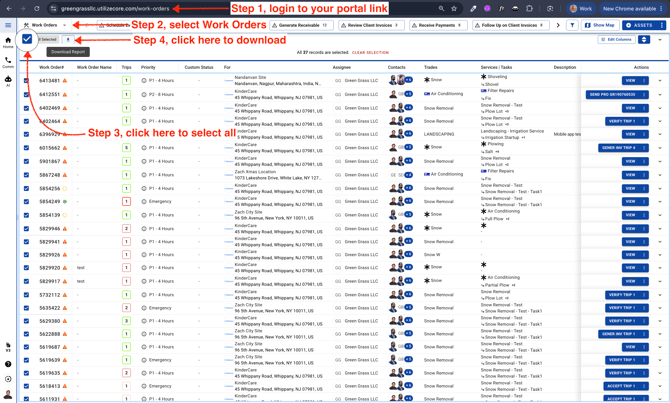Click the blue sort up-down arrows button
670x403 pixels.
644,40
